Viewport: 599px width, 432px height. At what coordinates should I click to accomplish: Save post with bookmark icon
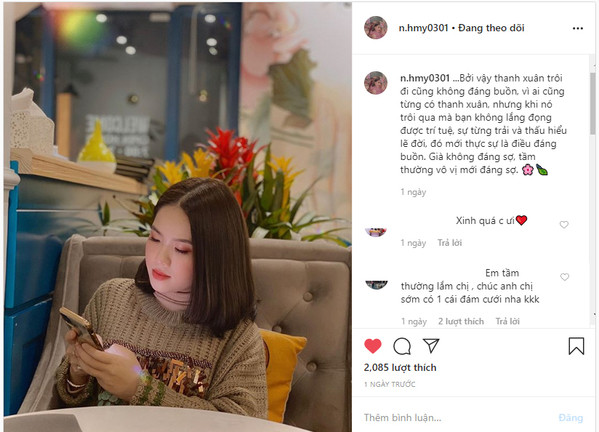pos(576,346)
